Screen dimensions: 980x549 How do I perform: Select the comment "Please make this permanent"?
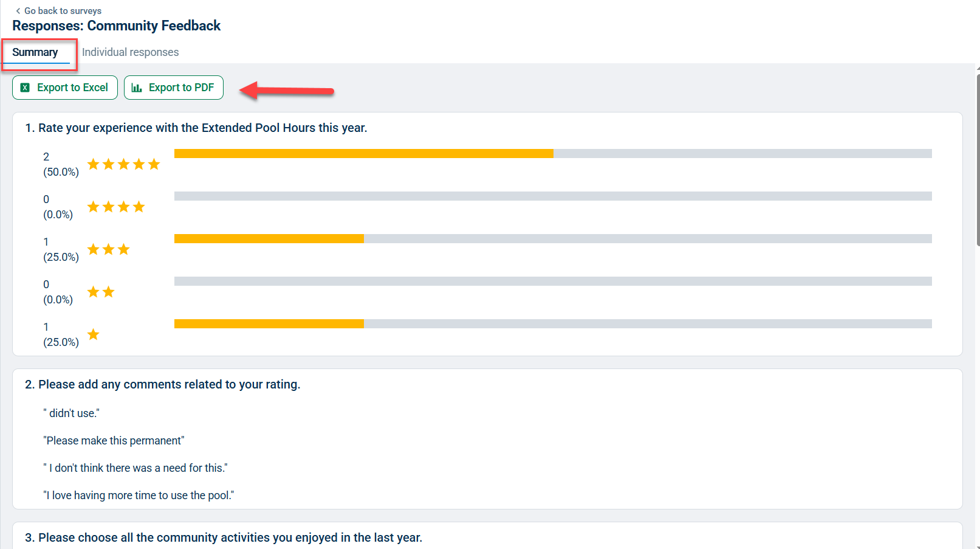click(x=114, y=441)
